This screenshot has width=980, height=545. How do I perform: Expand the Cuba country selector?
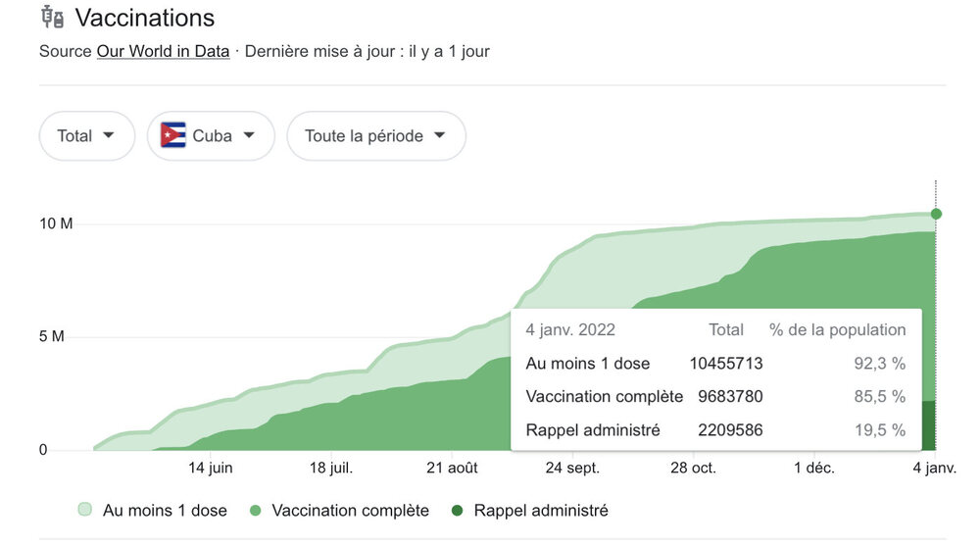[x=211, y=135]
